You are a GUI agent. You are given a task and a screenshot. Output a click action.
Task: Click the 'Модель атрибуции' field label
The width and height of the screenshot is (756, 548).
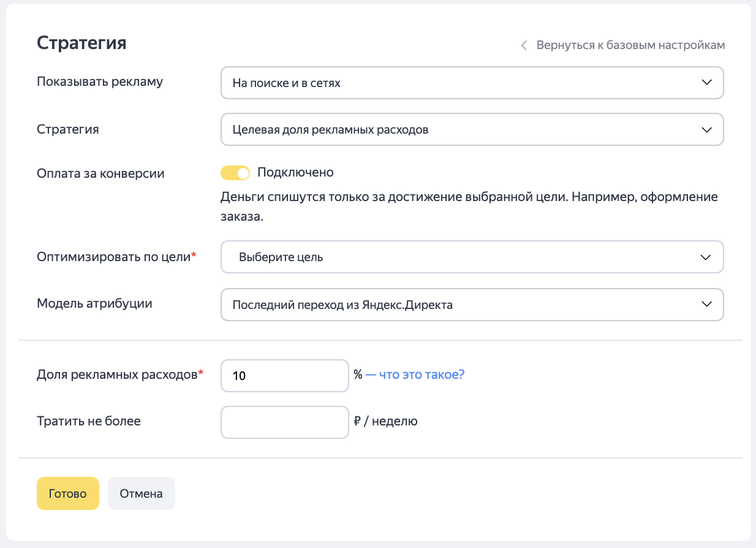[94, 303]
